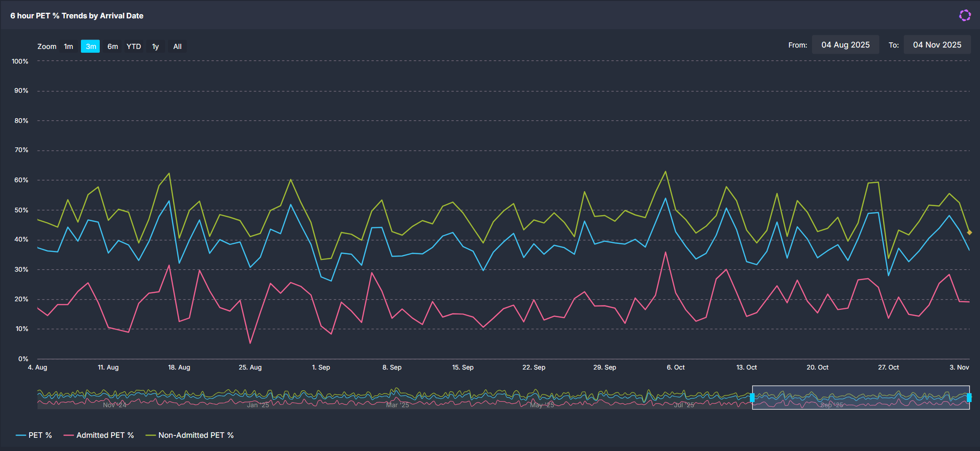Click the navigator selected range window
This screenshot has width=980, height=451.
tap(861, 397)
